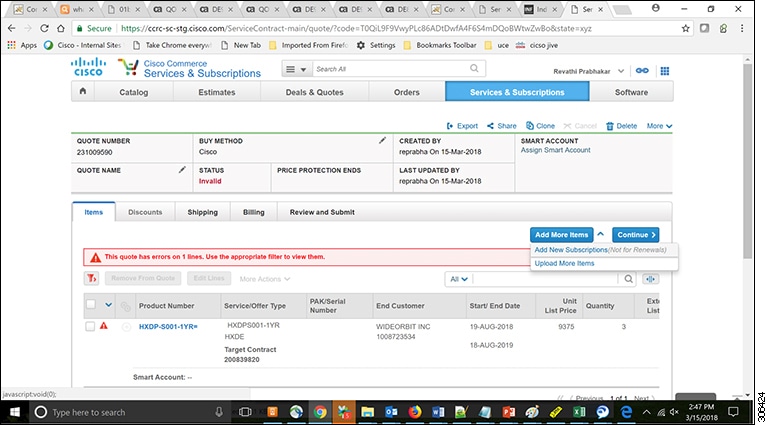The width and height of the screenshot is (768, 425).
Task: Show hidden system tray icons
Action: [x=646, y=412]
